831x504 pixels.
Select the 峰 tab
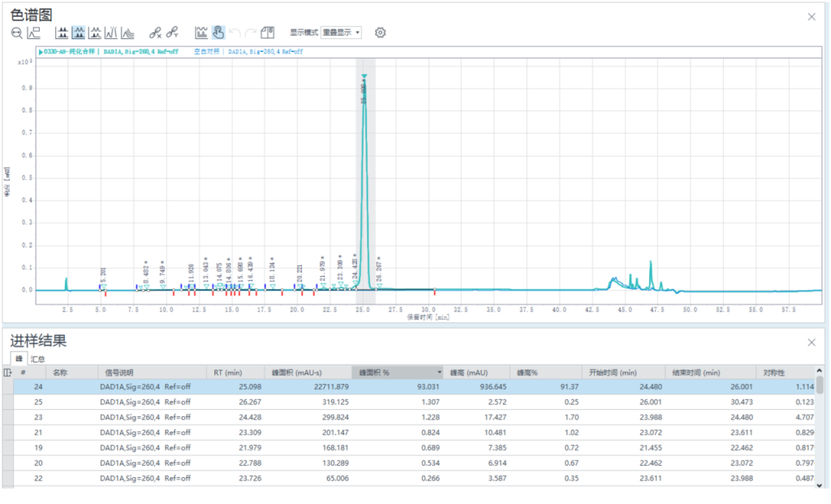pyautogui.click(x=18, y=359)
